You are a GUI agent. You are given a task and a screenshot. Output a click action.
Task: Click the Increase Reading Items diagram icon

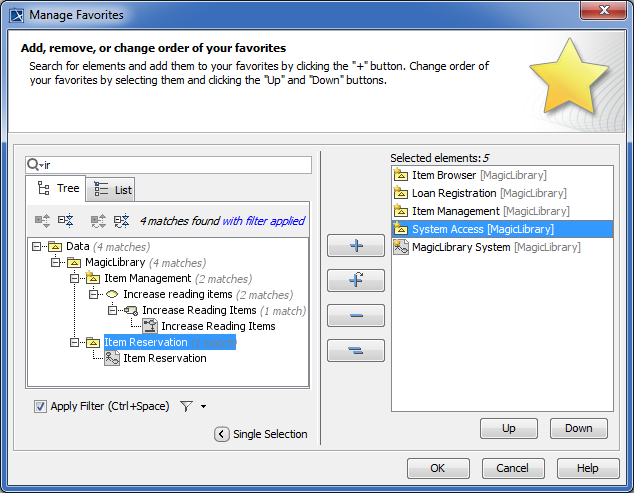(x=150, y=326)
